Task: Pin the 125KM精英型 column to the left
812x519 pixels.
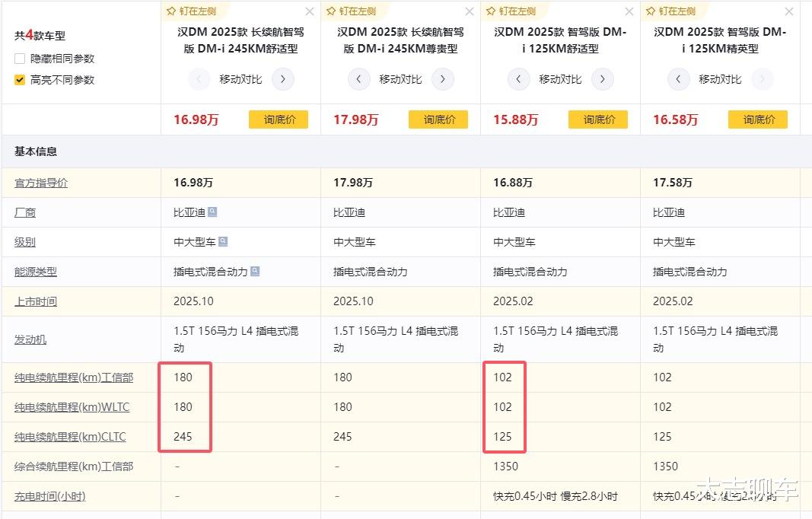Action: click(670, 11)
